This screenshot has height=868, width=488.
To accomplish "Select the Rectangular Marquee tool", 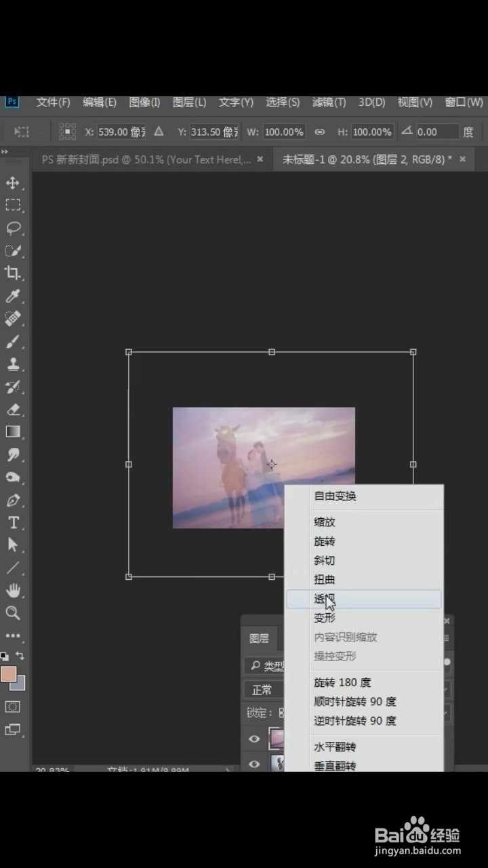I will coord(13,205).
